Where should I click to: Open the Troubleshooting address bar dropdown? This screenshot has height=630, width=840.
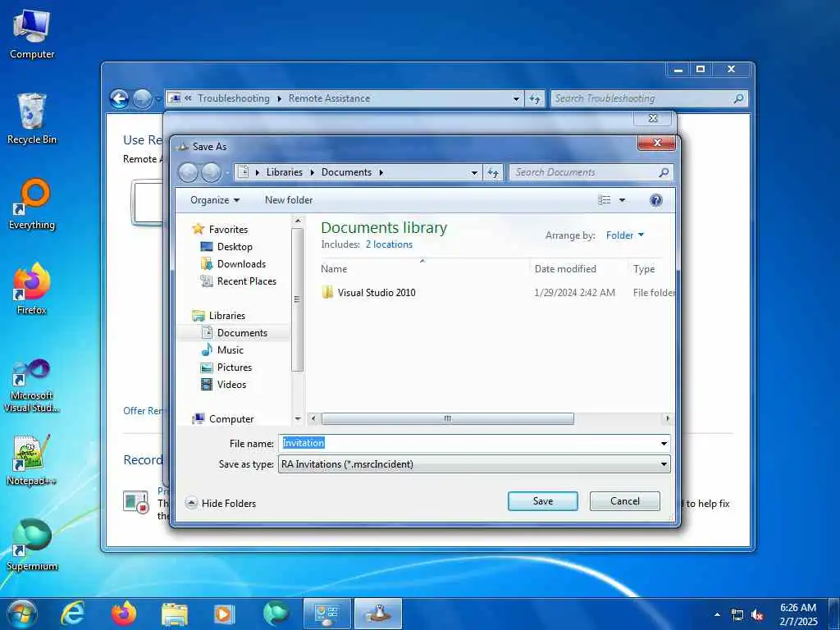click(x=516, y=98)
